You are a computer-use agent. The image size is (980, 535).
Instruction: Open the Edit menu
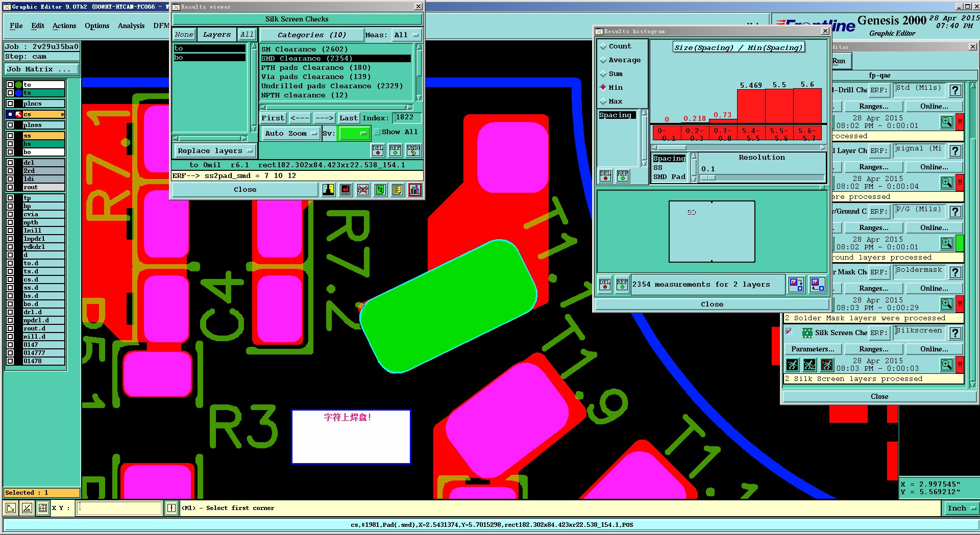click(x=38, y=26)
